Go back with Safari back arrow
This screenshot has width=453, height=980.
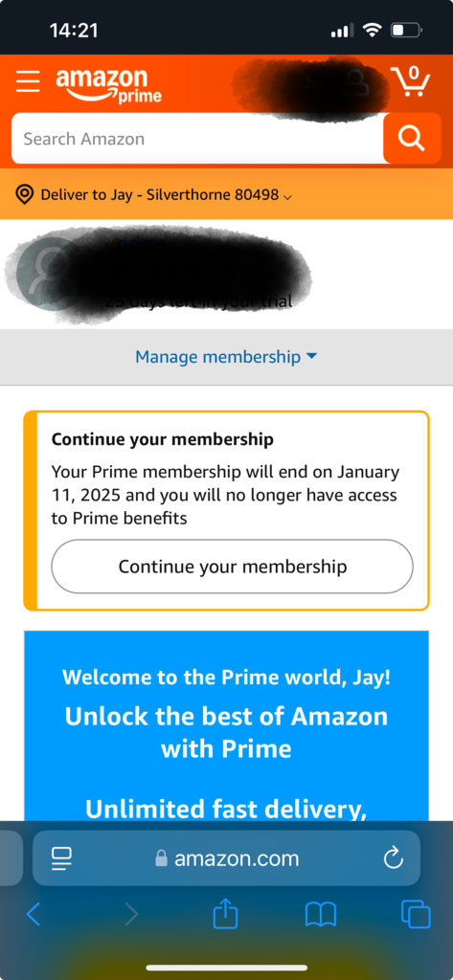[x=34, y=915]
